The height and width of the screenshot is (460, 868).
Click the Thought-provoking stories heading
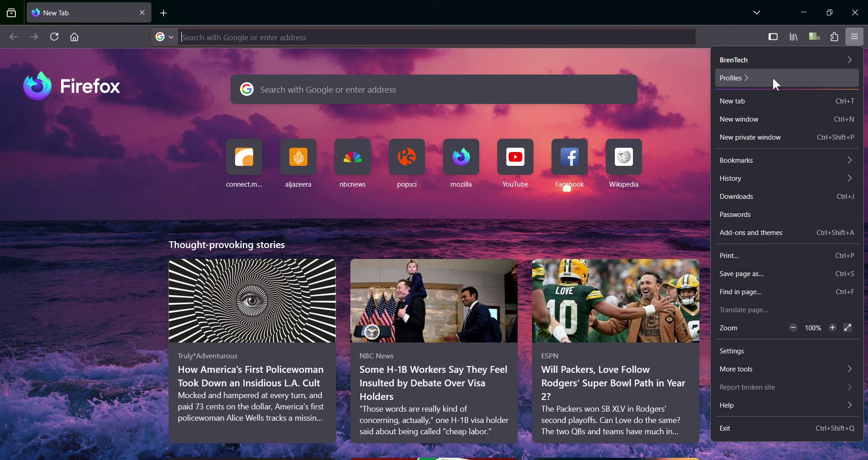point(227,245)
